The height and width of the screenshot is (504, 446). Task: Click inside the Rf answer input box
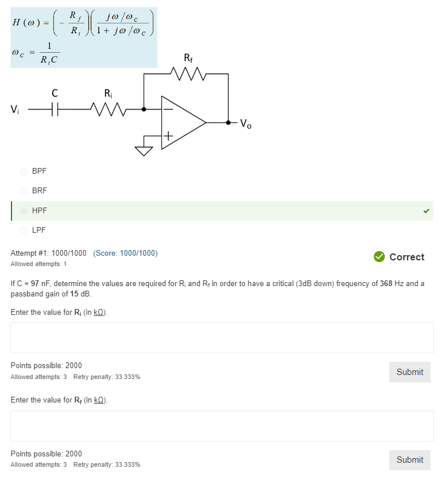(x=223, y=425)
